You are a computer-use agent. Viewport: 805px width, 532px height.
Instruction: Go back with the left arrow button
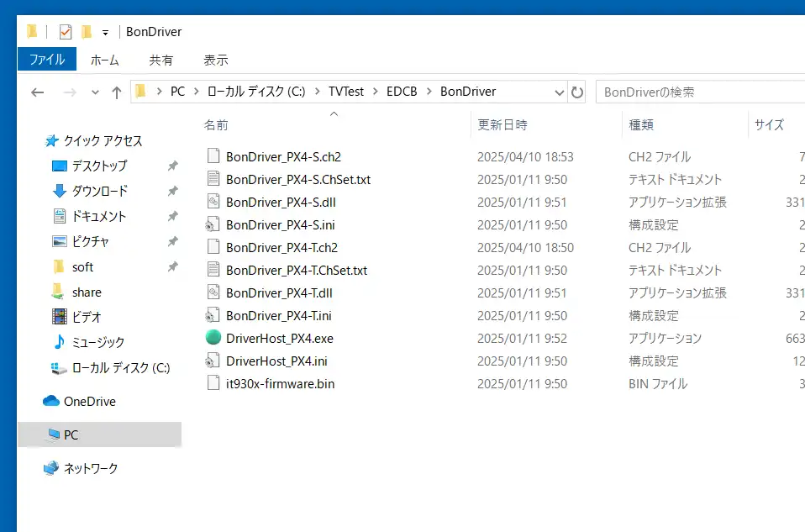(x=38, y=92)
